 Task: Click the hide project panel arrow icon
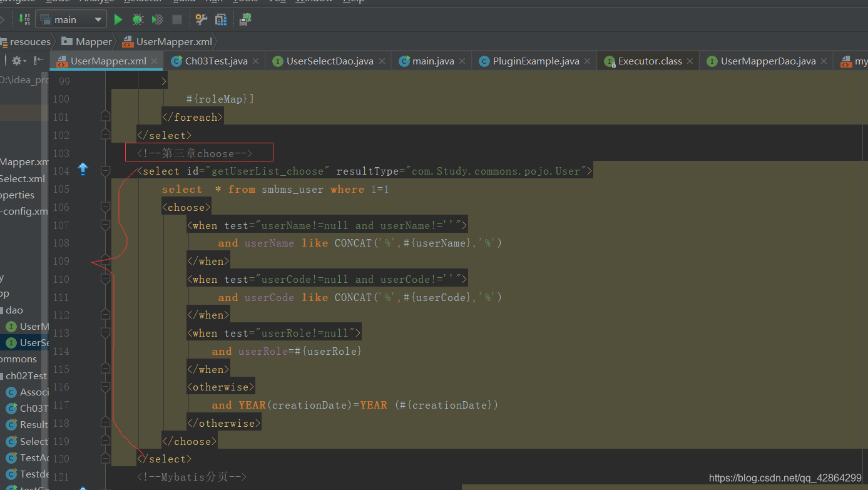coord(39,61)
